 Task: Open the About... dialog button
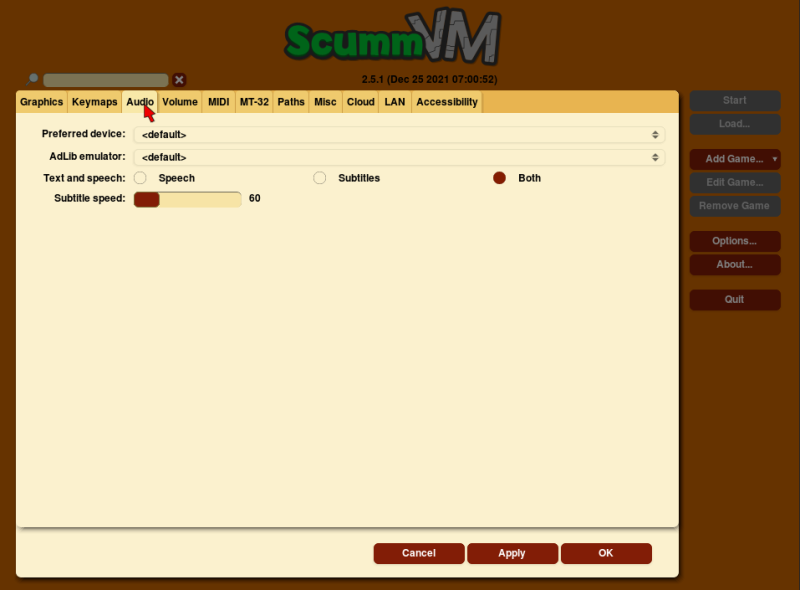(735, 264)
